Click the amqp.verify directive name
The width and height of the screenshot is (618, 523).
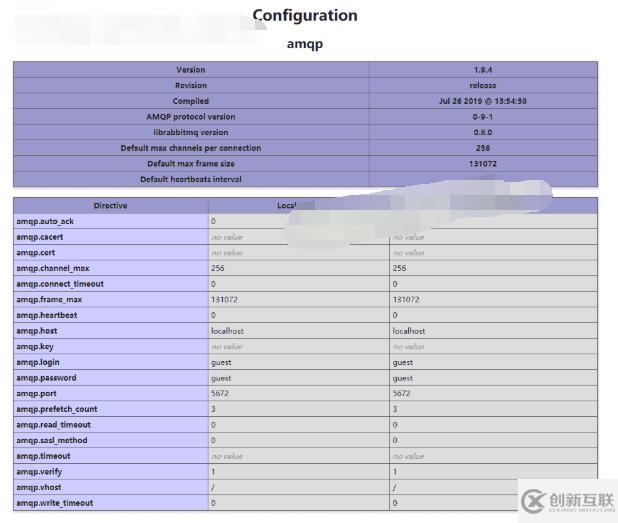click(39, 472)
